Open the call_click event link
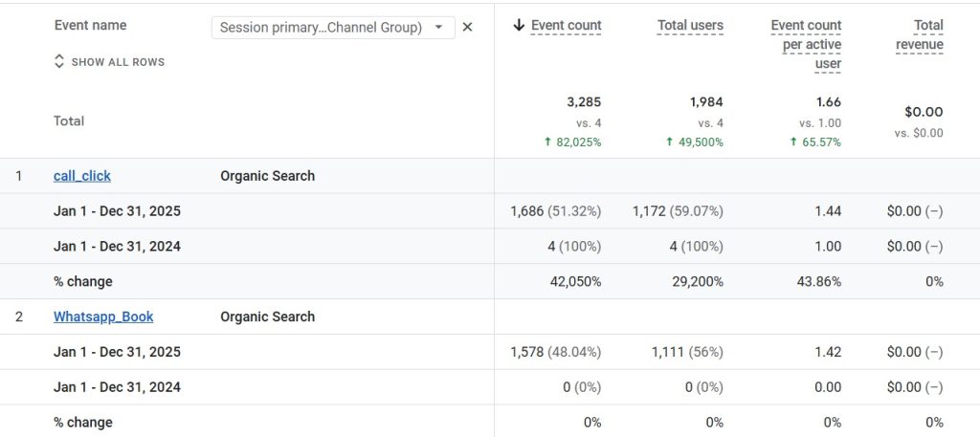The height and width of the screenshot is (437, 980). pos(82,176)
